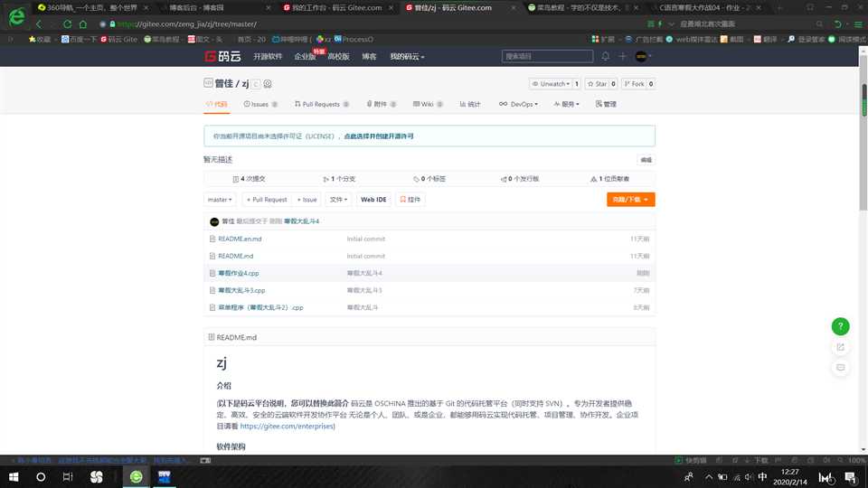Screen dimensions: 868x488
Task: Reload the page with refresh icon
Action: click(x=67, y=24)
